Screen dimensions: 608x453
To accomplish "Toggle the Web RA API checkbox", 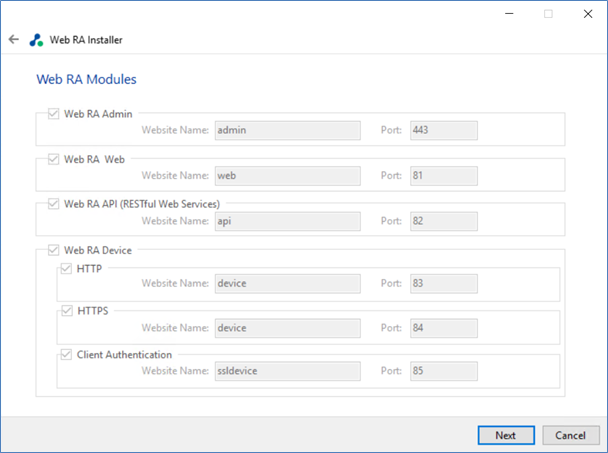I will [54, 204].
